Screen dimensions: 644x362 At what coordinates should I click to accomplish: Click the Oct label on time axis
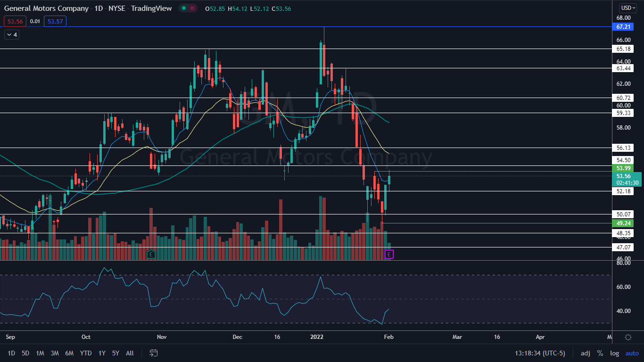(x=86, y=337)
